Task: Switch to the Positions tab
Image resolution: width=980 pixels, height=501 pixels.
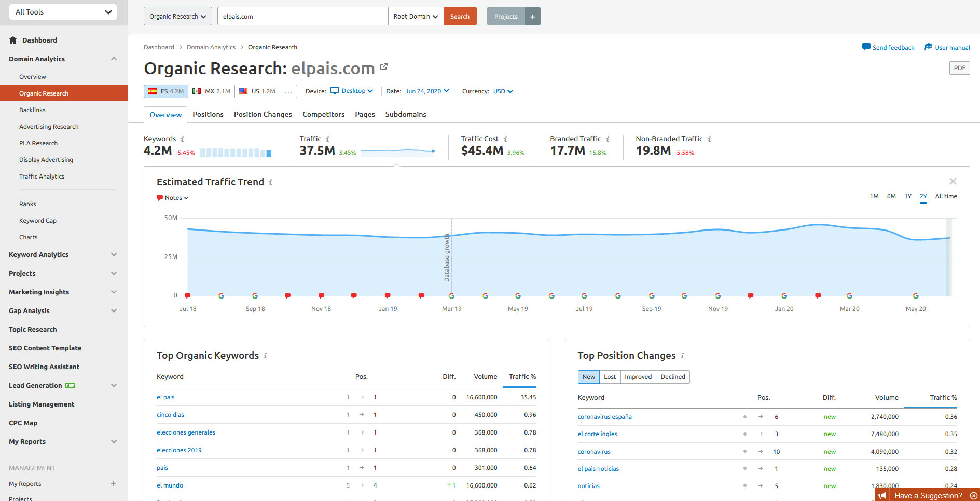Action: pos(208,114)
